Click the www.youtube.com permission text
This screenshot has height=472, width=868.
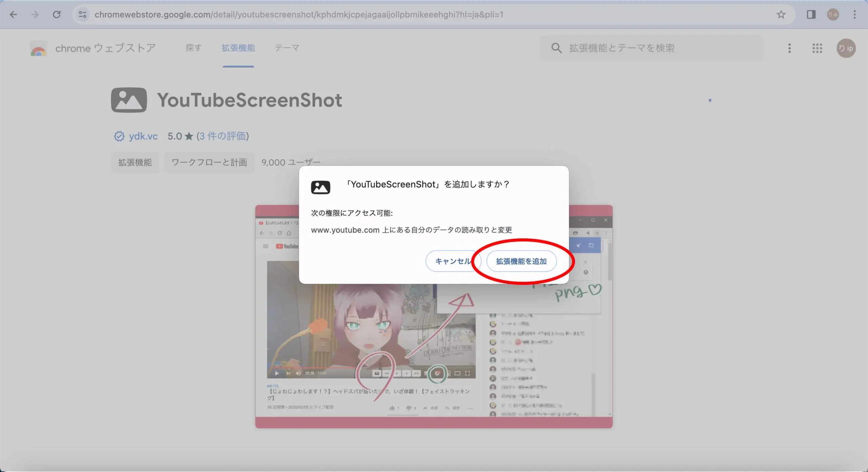coord(411,230)
